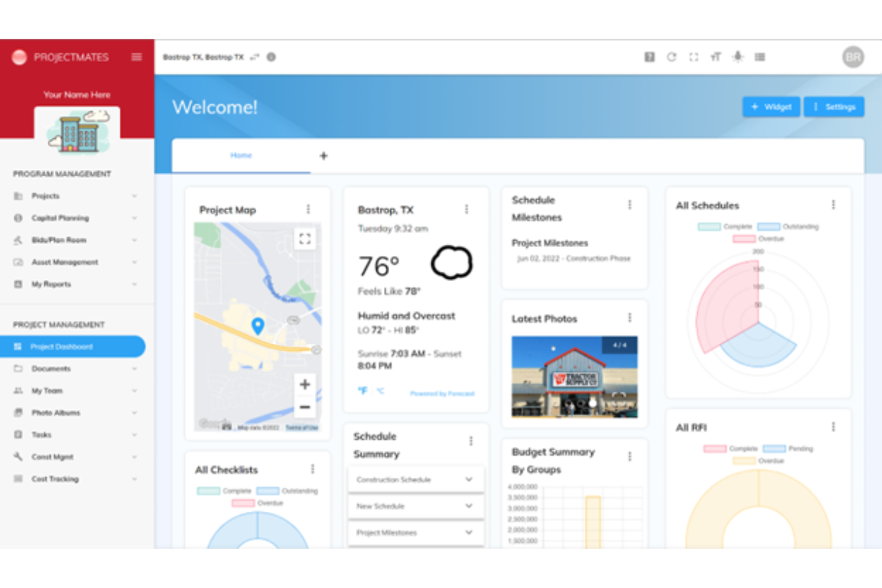This screenshot has width=882, height=588.
Task: Zoom in on the map with the plus control
Action: [305, 384]
